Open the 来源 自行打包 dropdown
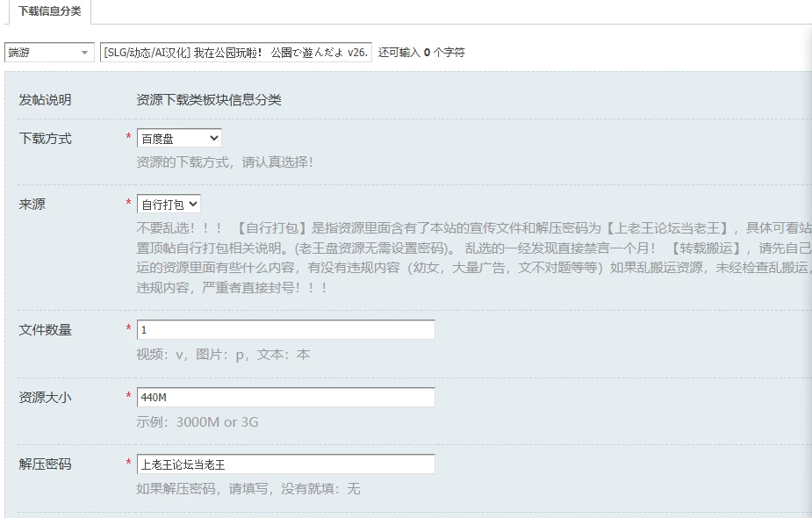 (169, 204)
